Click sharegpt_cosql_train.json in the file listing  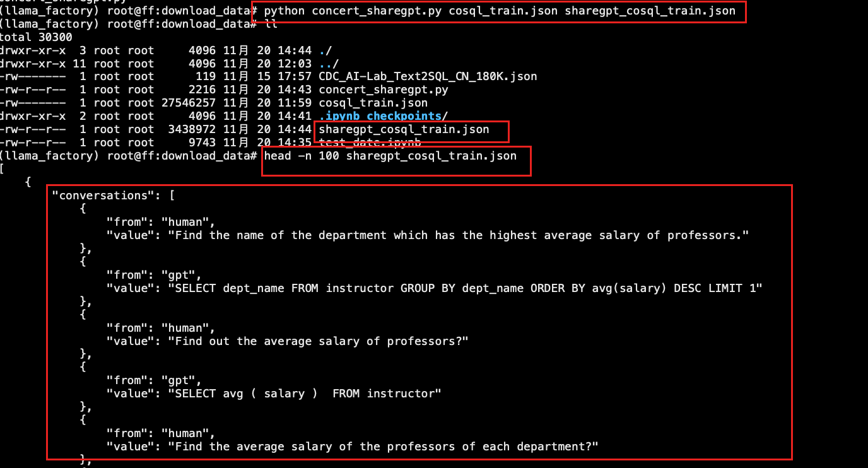click(x=404, y=129)
